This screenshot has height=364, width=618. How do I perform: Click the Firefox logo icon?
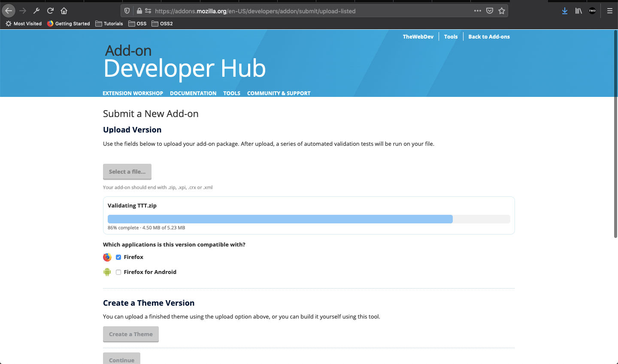pyautogui.click(x=107, y=257)
